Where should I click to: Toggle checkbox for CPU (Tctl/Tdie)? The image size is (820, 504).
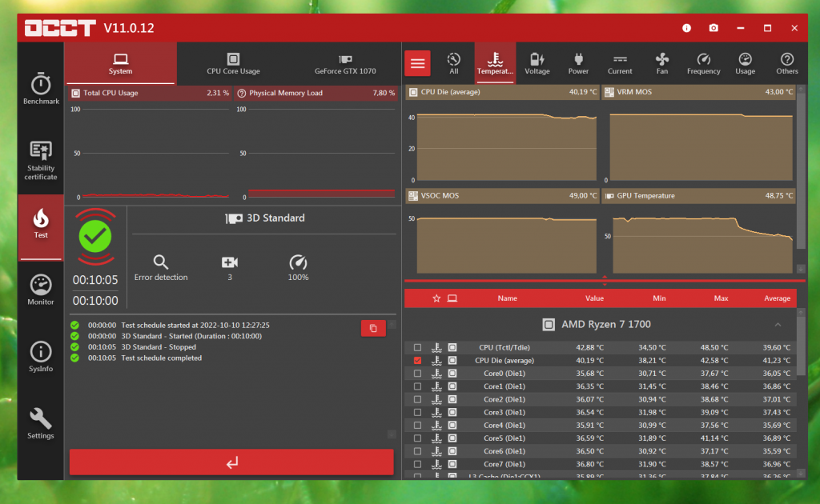click(x=417, y=347)
